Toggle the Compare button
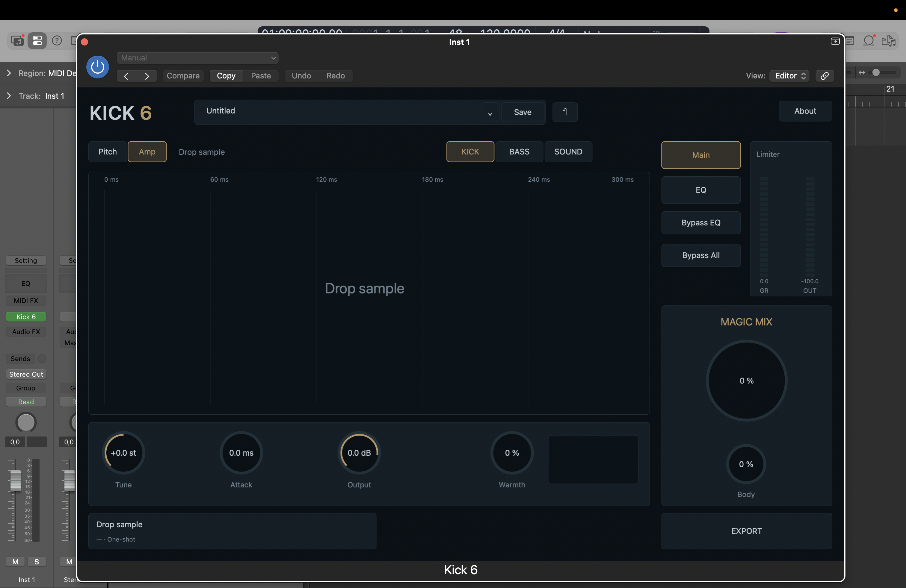Image resolution: width=906 pixels, height=588 pixels. point(183,76)
